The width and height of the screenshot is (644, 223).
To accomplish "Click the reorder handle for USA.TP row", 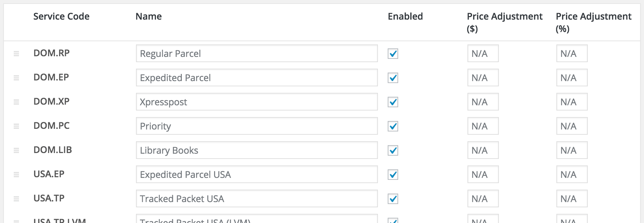I will click(x=16, y=199).
